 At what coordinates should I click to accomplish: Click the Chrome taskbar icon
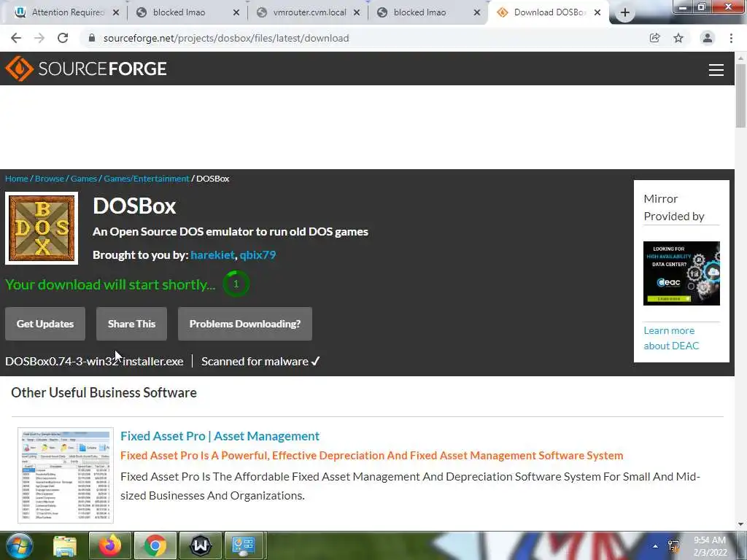[x=155, y=545]
